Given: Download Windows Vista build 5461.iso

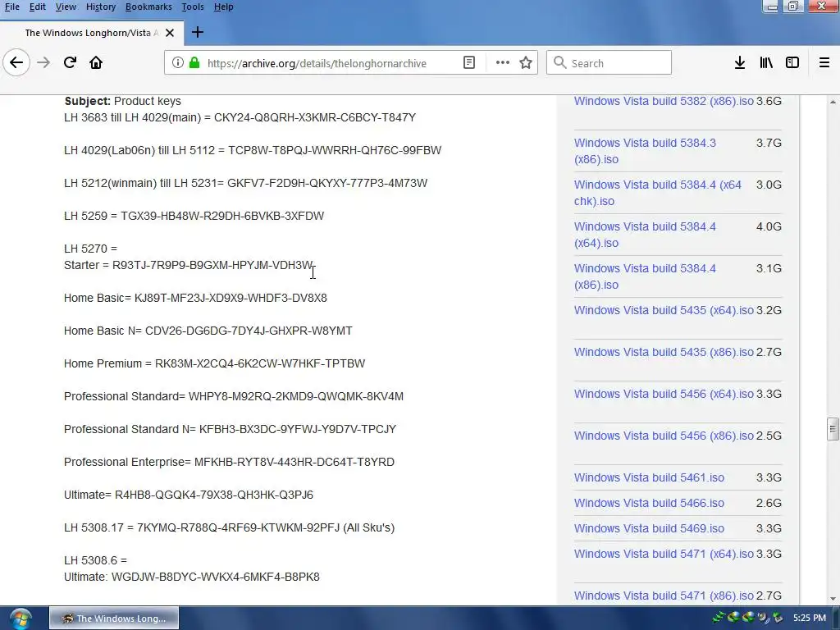Looking at the screenshot, I should tap(649, 477).
